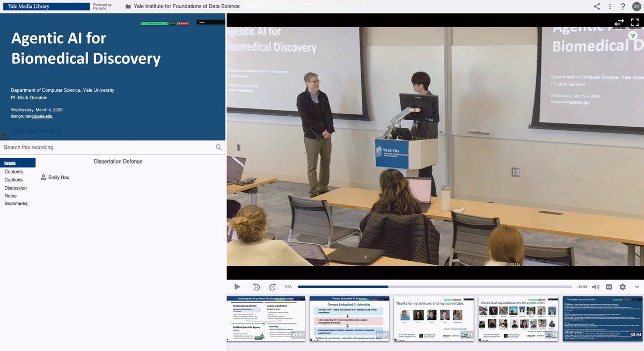Open the Notes tab
The width and height of the screenshot is (644, 351).
click(x=11, y=196)
